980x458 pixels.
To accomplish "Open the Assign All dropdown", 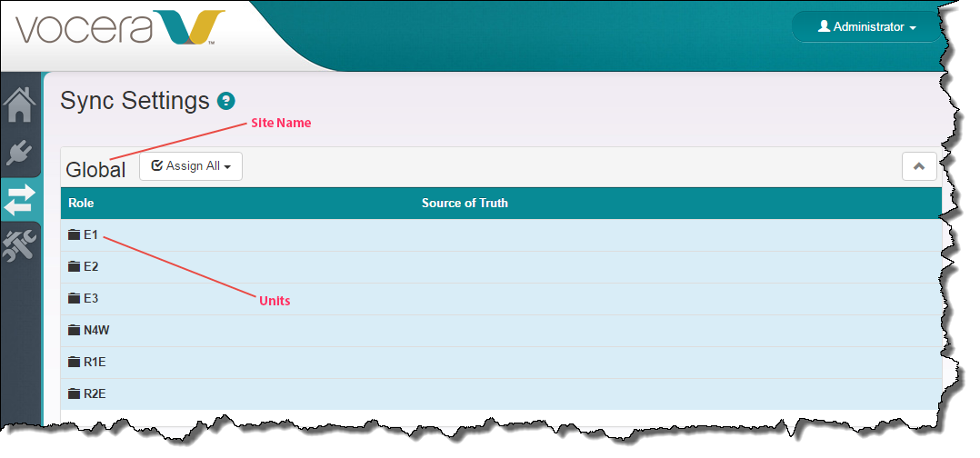I will click(x=191, y=166).
